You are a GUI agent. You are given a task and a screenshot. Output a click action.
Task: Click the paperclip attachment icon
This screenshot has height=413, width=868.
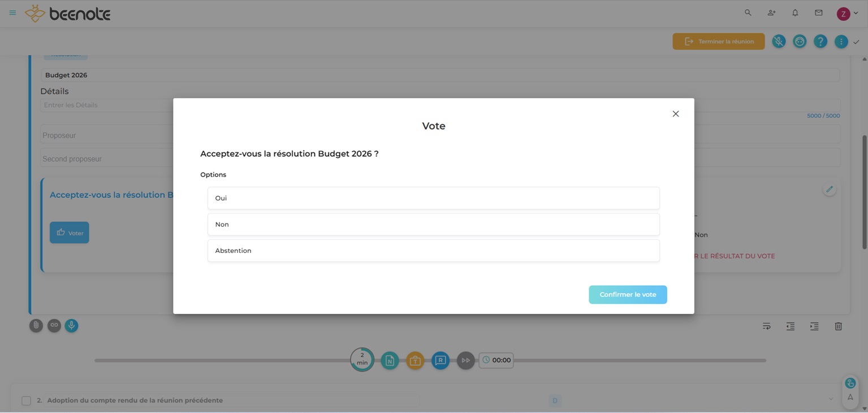click(36, 325)
